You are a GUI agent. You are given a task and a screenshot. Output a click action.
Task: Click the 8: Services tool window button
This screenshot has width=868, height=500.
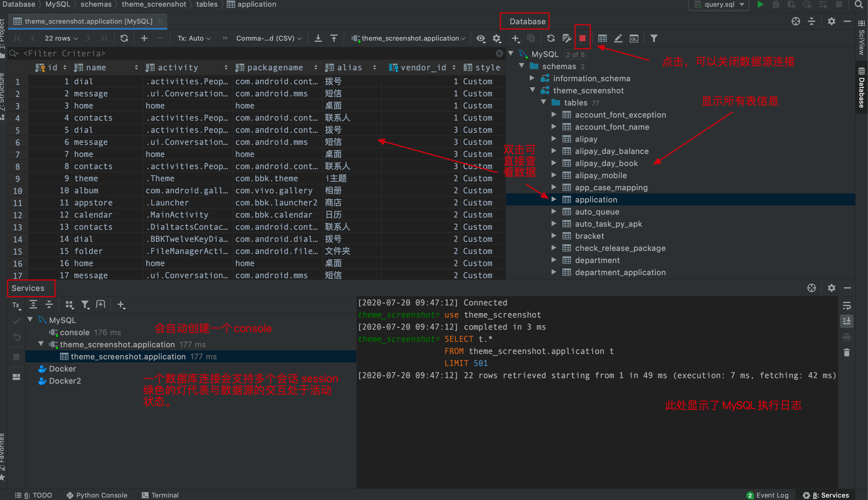tap(826, 495)
